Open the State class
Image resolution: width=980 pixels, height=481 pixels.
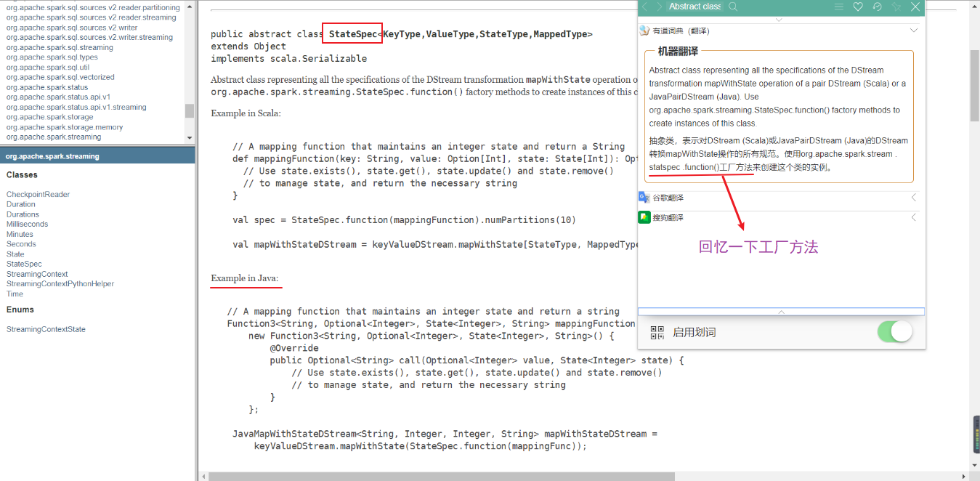click(15, 254)
